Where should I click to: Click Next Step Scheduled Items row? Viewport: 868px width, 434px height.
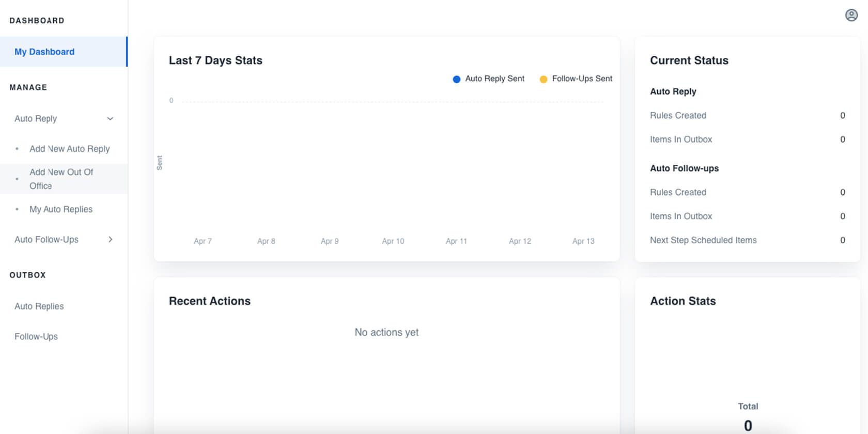click(x=703, y=240)
